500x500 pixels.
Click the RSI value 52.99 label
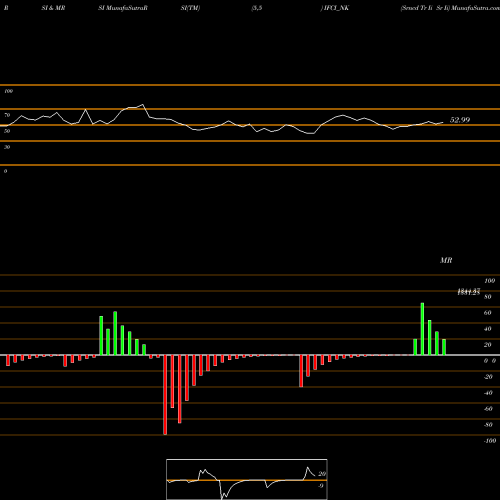(x=460, y=120)
